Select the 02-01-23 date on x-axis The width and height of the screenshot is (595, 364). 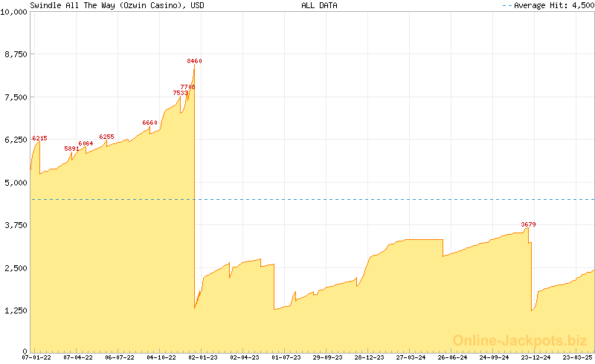[x=202, y=357]
